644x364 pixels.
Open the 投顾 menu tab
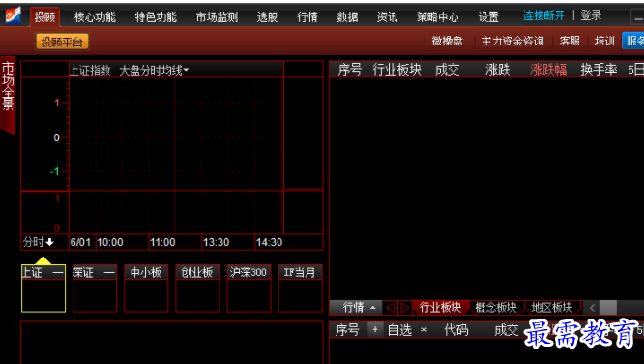pyautogui.click(x=44, y=17)
